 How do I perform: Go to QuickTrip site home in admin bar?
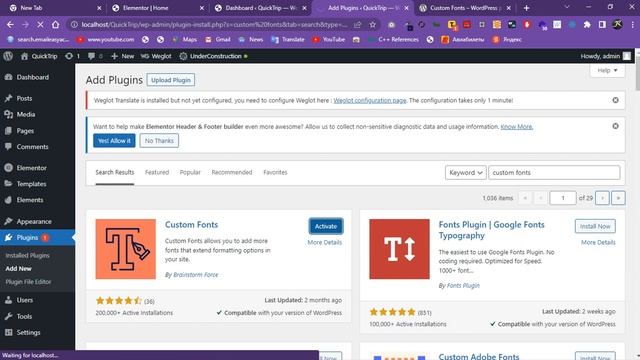tap(39, 56)
